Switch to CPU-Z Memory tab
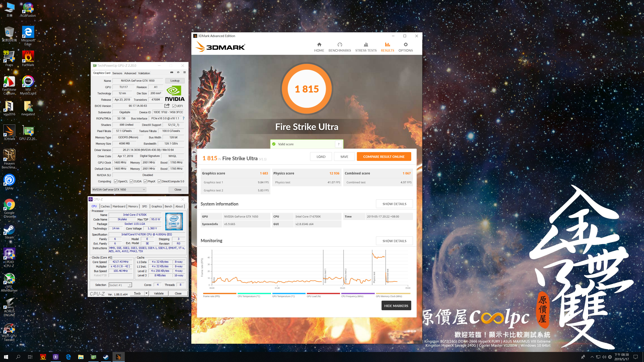This screenshot has height=362, width=644. coord(133,206)
